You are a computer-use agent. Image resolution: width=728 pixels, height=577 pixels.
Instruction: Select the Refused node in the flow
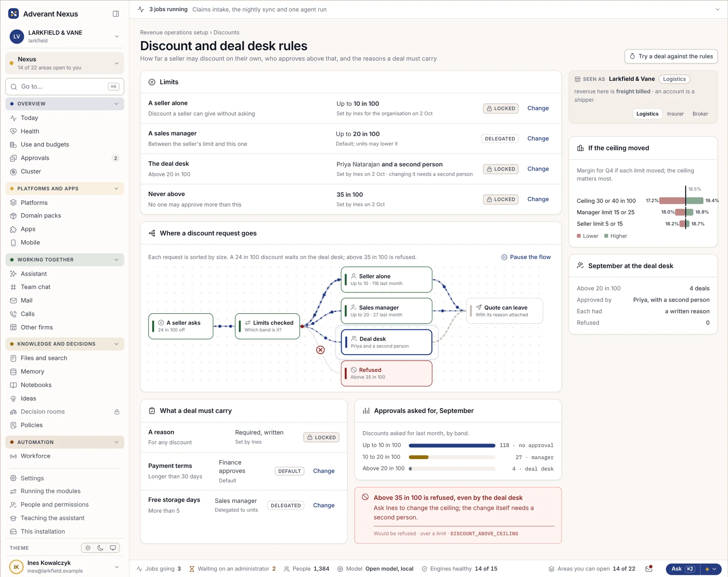point(387,373)
